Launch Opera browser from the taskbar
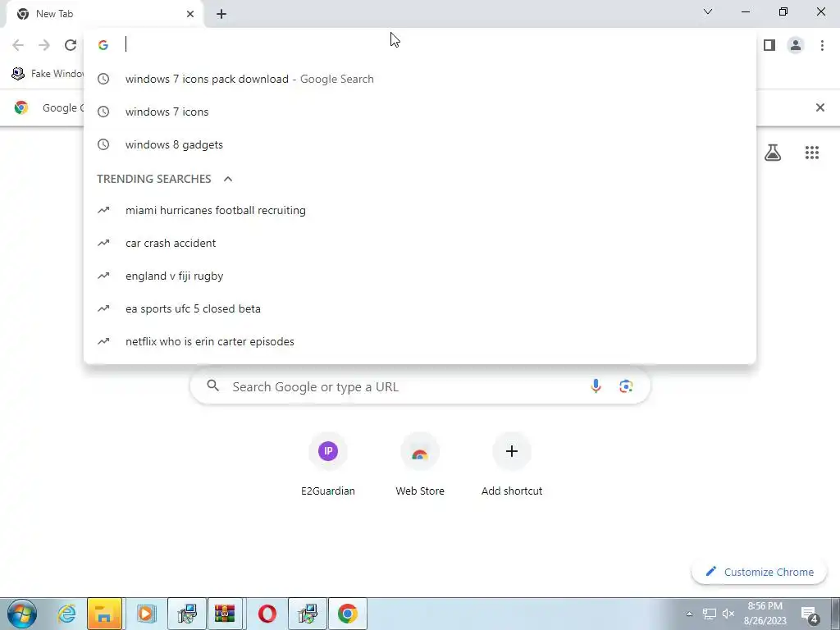840x630 pixels. 267,614
